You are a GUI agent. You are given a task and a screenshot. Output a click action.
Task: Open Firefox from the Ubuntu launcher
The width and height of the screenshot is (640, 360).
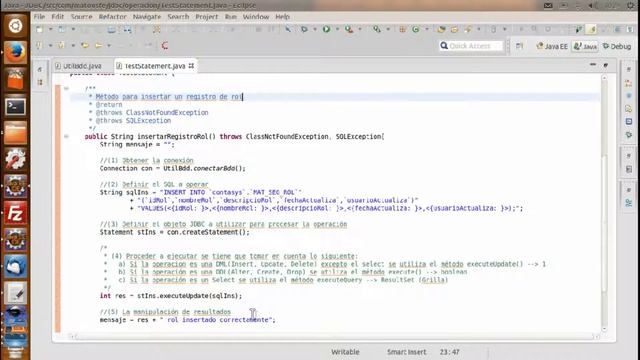pos(16,52)
